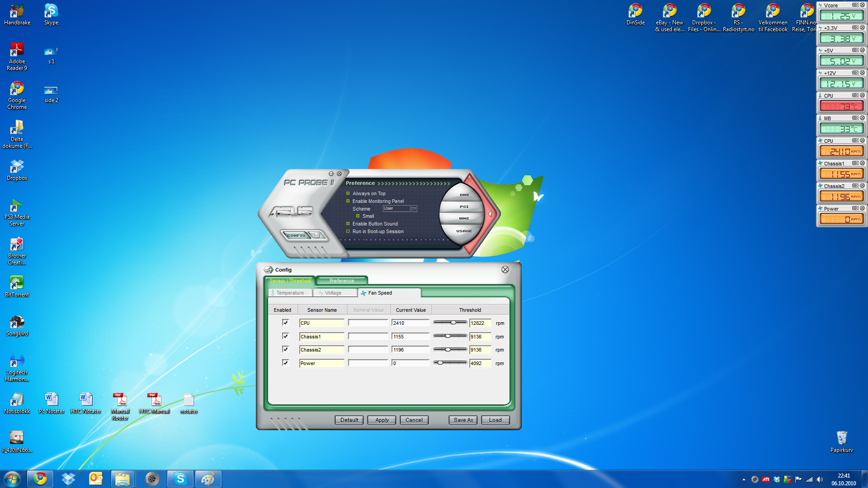Toggle Enable Monitoring Panel checkbox

(348, 201)
